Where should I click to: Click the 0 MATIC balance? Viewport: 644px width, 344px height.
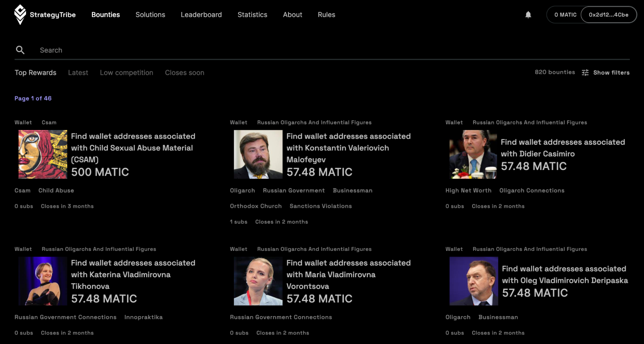(565, 15)
